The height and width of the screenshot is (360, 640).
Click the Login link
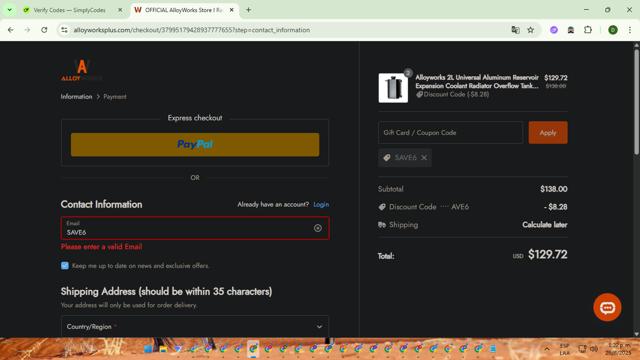[x=321, y=204]
